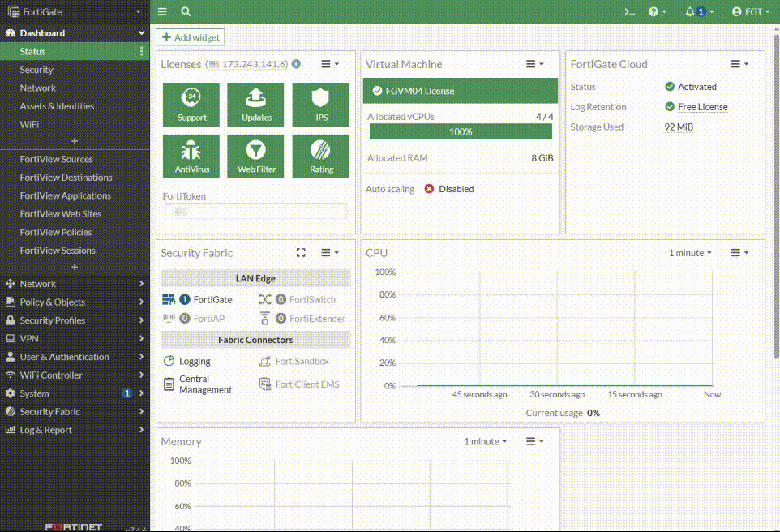Viewport: 780px width, 532px height.
Task: Open the CLI console icon
Action: [628, 12]
